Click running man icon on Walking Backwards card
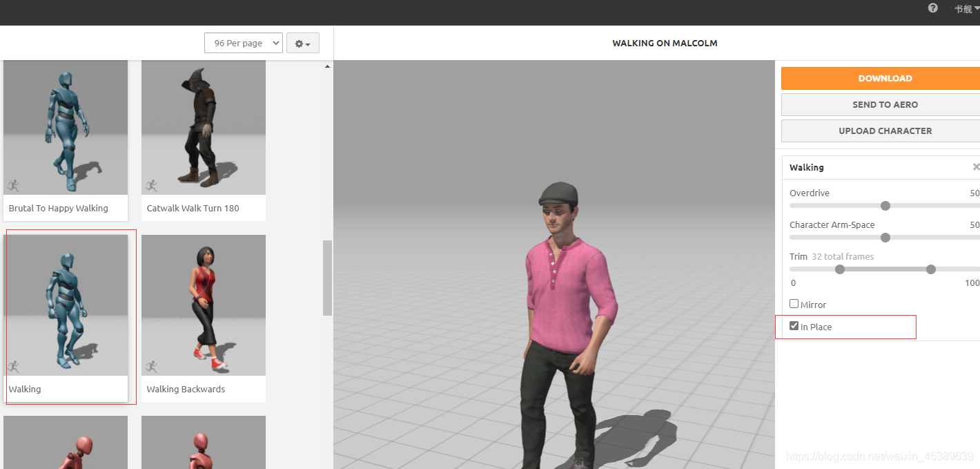Screen dimensions: 980x469 (x=151, y=366)
